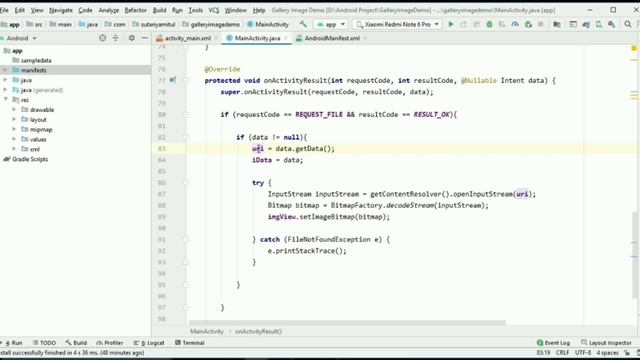Expand the mipmap folder

click(x=14, y=129)
